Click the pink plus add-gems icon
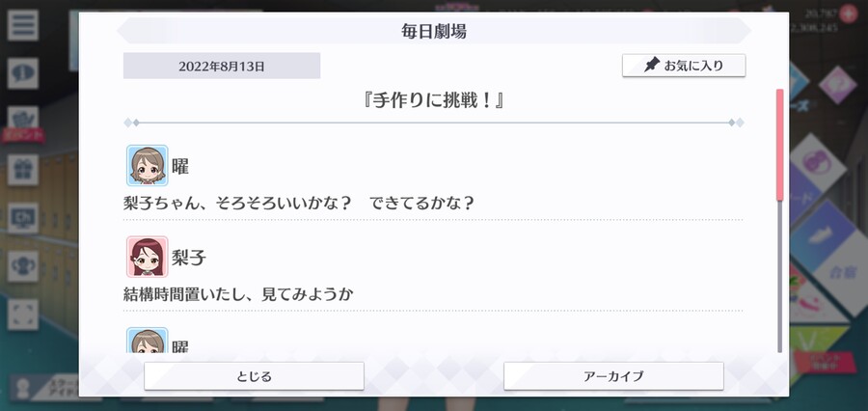Image resolution: width=868 pixels, height=411 pixels. [x=848, y=14]
